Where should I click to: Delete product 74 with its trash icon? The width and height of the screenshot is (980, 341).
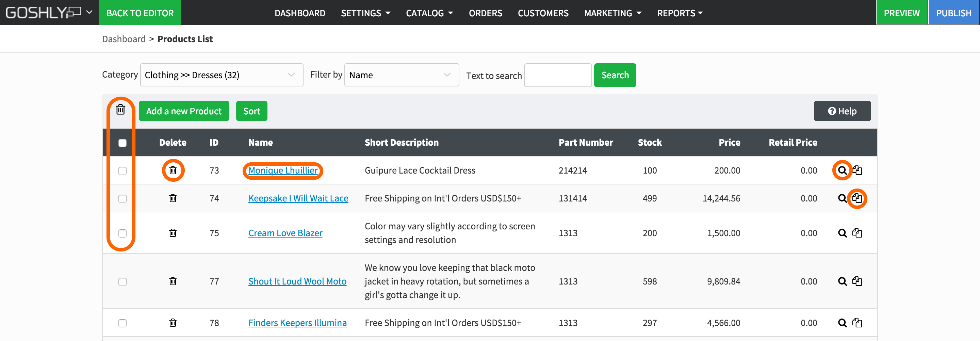click(x=173, y=198)
